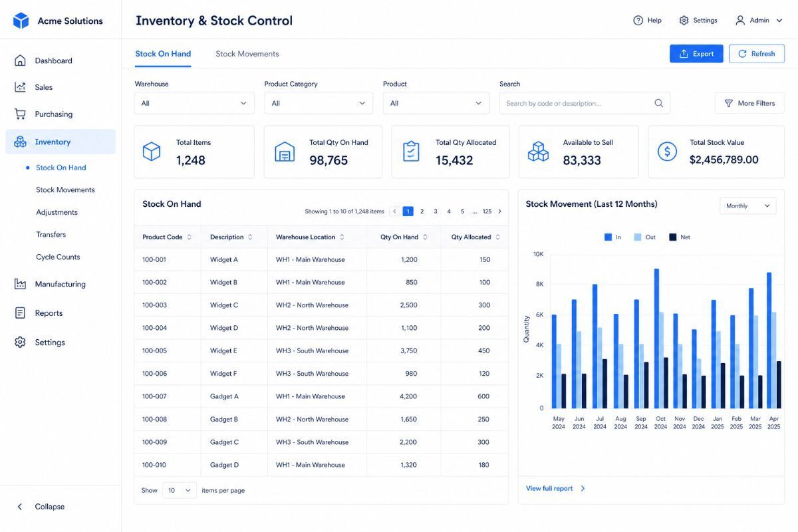Screen dimensions: 798x532
Task: Click the search magnifier icon
Action: pos(659,103)
